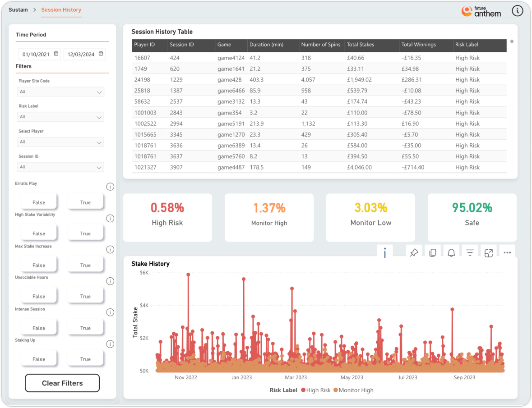
Task: Set Unsociable Hours to False
Action: pos(39,296)
